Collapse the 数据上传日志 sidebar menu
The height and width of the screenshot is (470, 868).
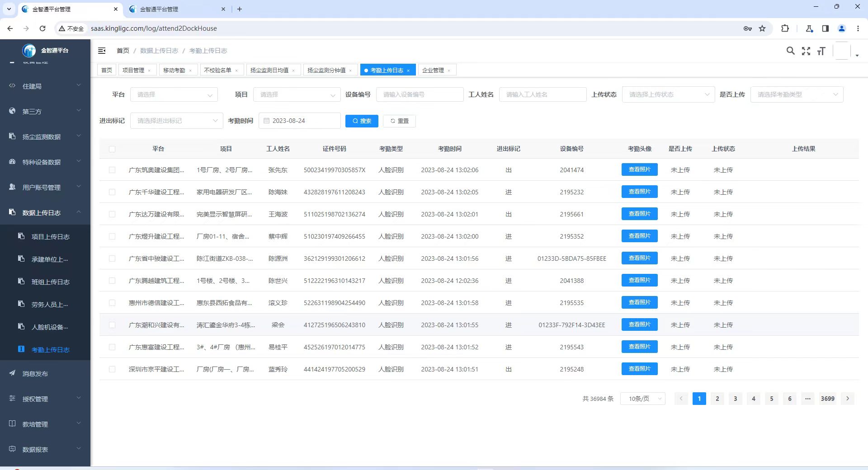[x=45, y=212]
